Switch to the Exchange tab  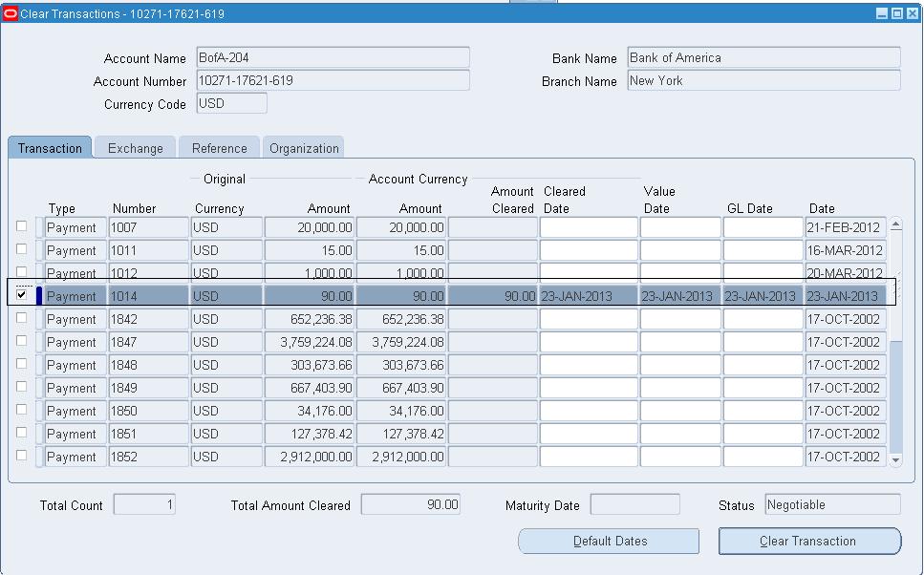coord(135,147)
